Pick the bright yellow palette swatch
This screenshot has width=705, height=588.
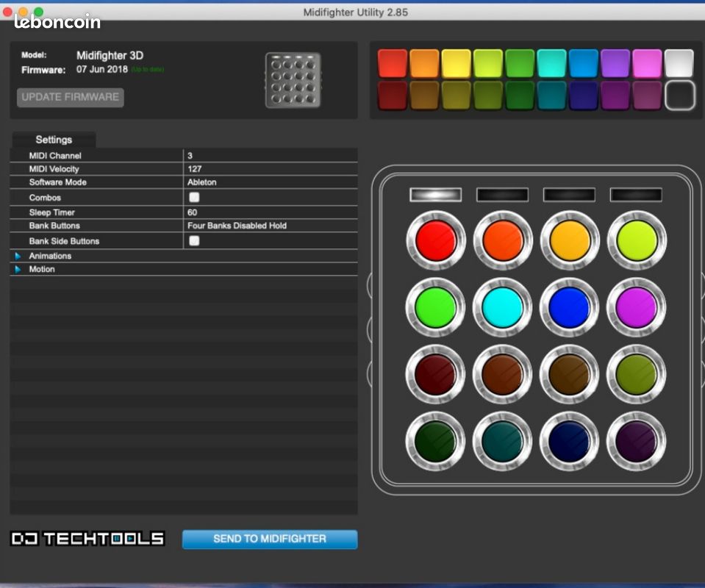coord(457,63)
